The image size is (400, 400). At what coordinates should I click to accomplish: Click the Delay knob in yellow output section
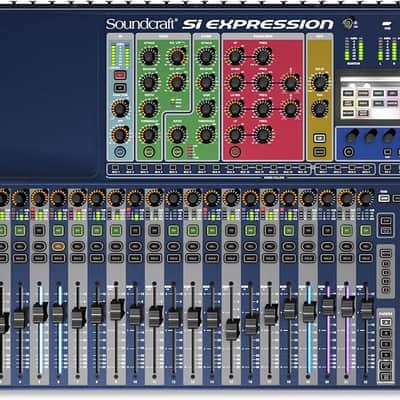(319, 82)
